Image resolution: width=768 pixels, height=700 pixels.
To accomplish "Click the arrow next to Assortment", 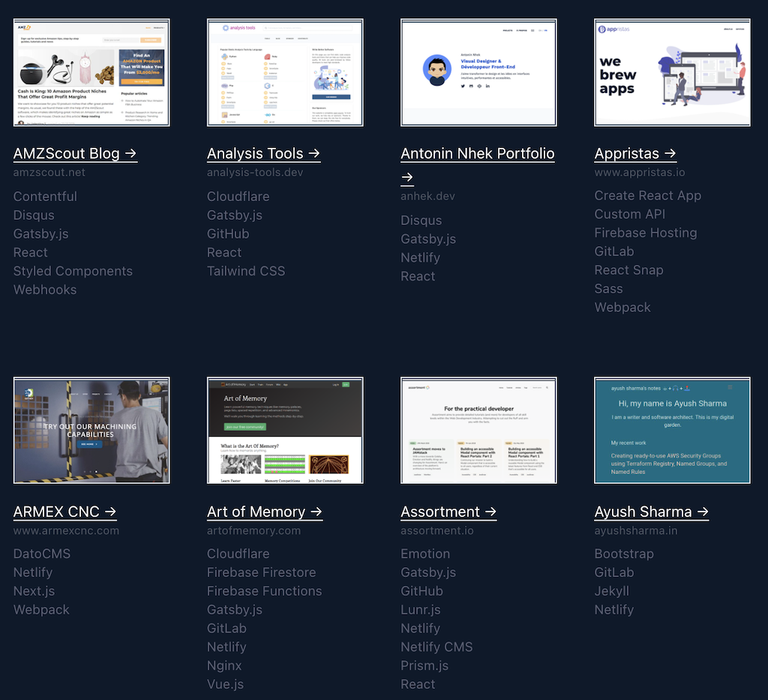I will pyautogui.click(x=491, y=512).
